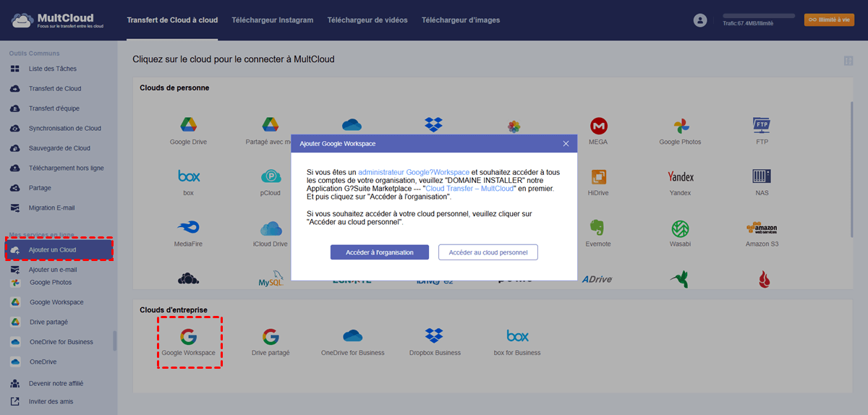Select the iCloud Drive icon
This screenshot has height=415, width=868.
271,228
